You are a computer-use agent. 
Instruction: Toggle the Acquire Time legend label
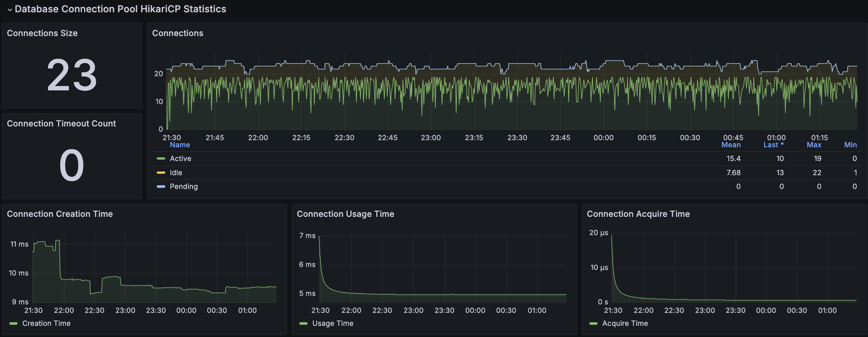click(x=625, y=323)
